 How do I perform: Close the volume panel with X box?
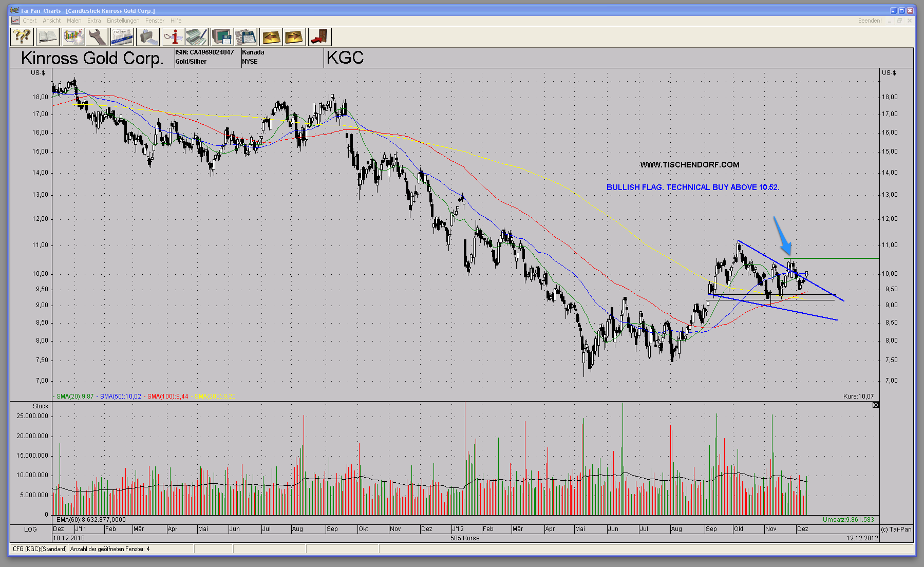pyautogui.click(x=876, y=405)
